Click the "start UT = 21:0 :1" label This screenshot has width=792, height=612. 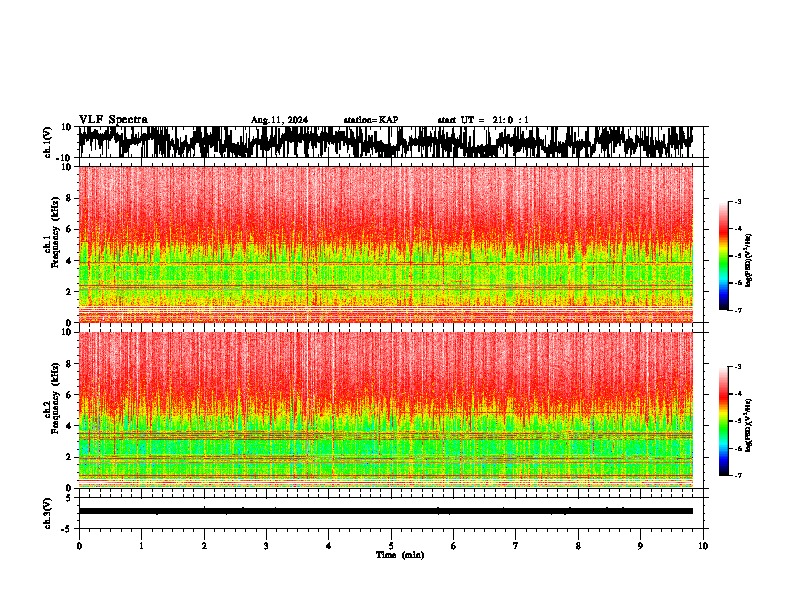483,120
